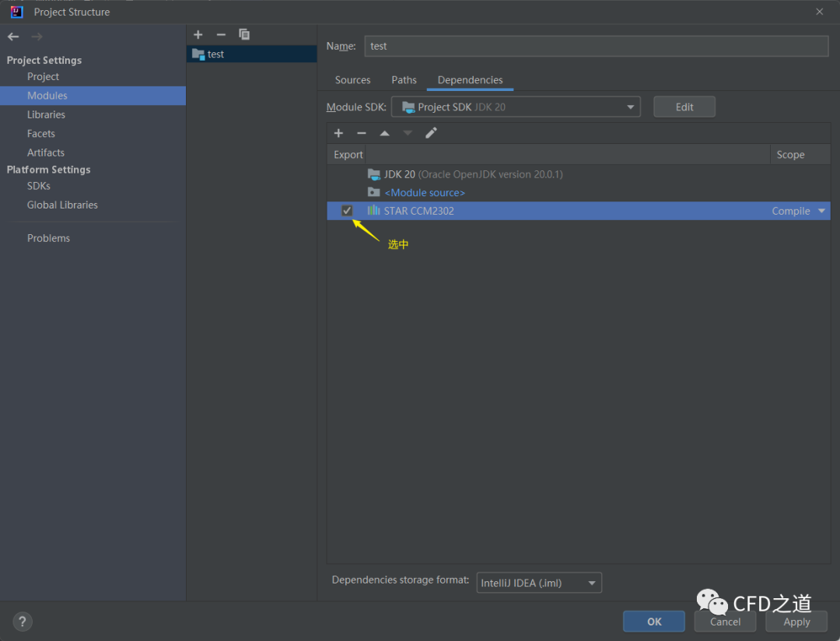Uncheck Export checkbox for STAR CCM2302
Viewport: 840px width, 641px height.
point(347,211)
